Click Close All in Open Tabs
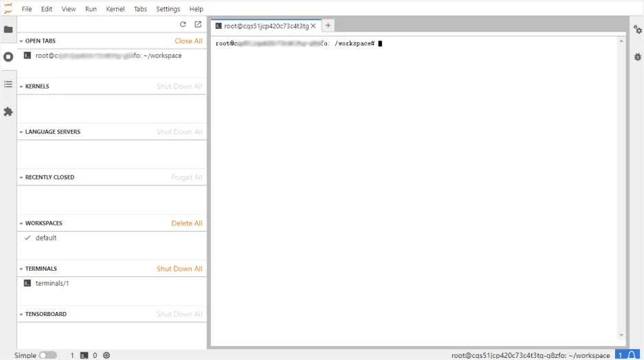The width and height of the screenshot is (644, 360). pyautogui.click(x=188, y=41)
